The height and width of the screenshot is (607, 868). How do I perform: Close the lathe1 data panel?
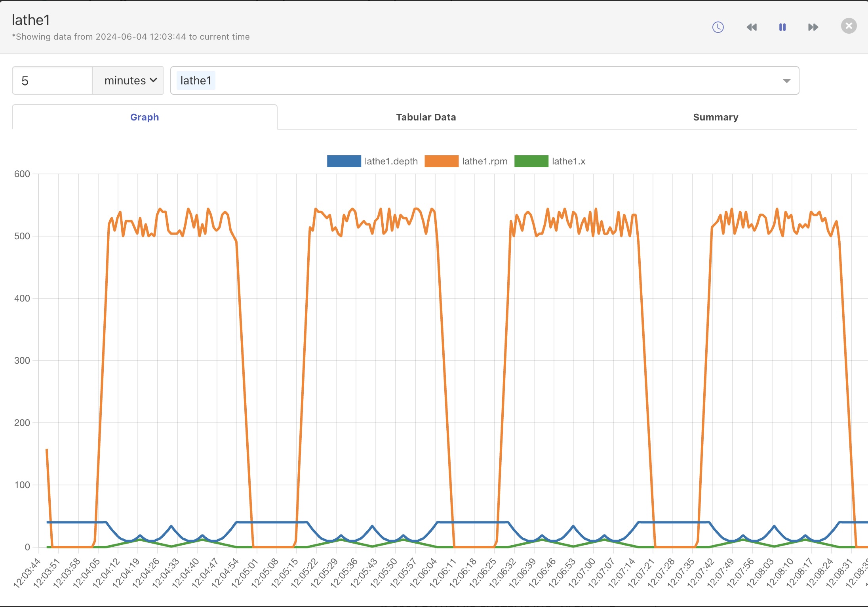coord(848,26)
